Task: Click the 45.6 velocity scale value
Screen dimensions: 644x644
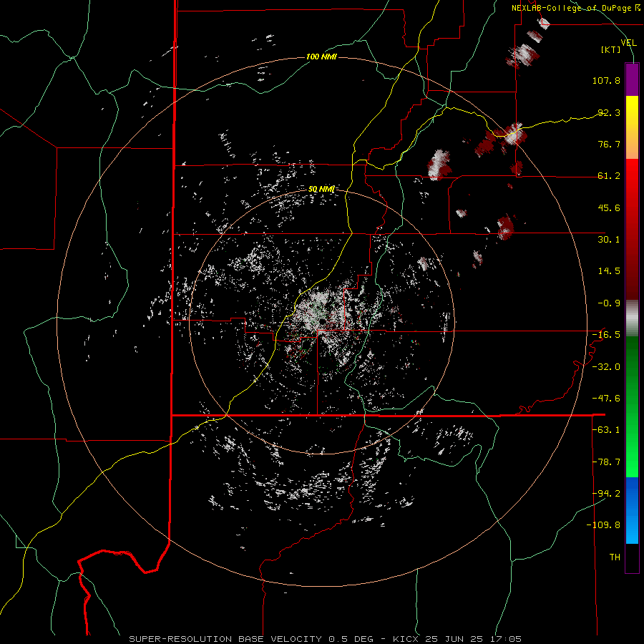Action: 609,208
